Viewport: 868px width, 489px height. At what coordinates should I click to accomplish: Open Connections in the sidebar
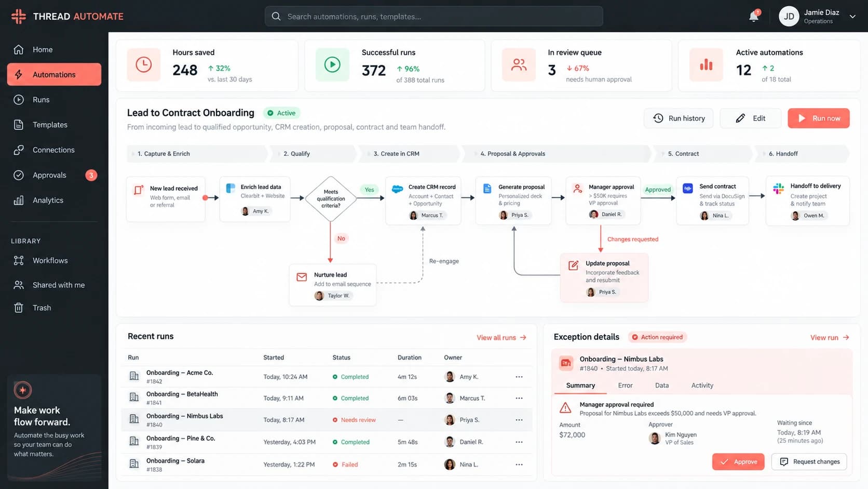tap(54, 150)
